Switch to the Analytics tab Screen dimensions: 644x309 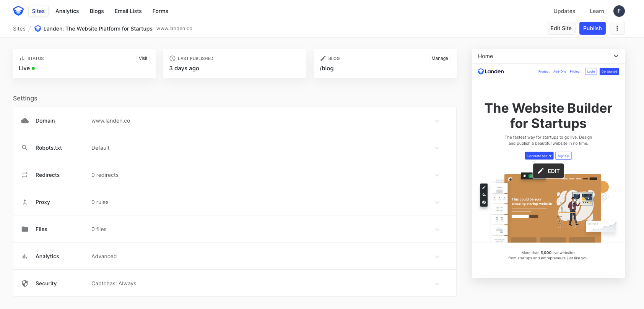[x=67, y=11]
